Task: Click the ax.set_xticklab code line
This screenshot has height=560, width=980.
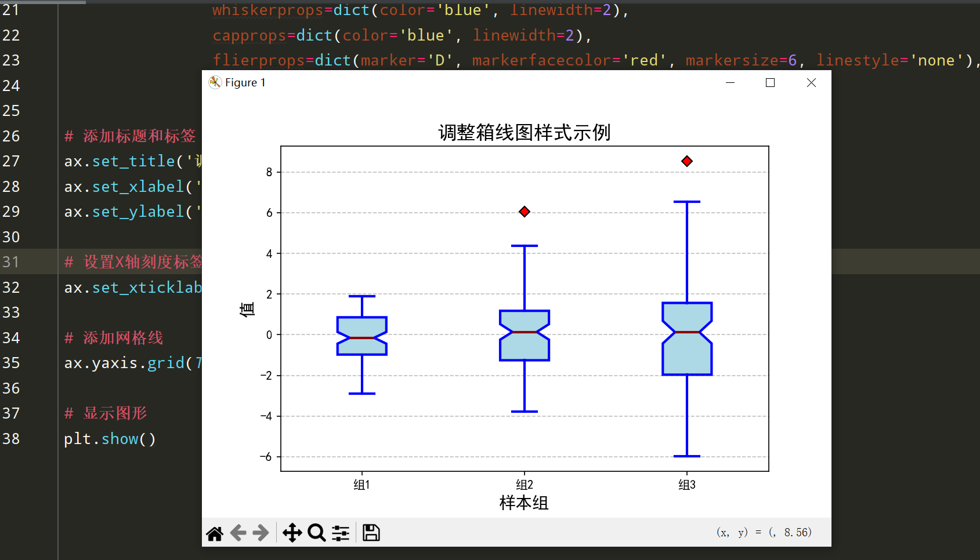Action: tap(133, 288)
